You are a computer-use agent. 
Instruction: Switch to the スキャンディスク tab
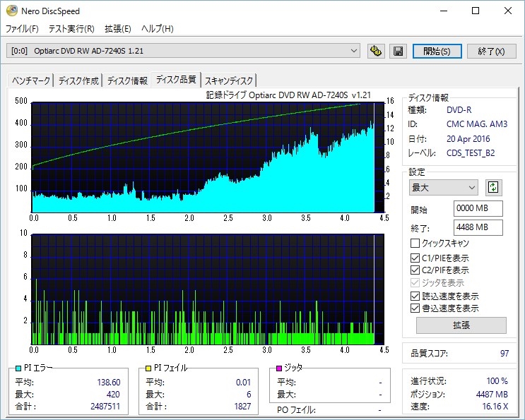coord(229,80)
